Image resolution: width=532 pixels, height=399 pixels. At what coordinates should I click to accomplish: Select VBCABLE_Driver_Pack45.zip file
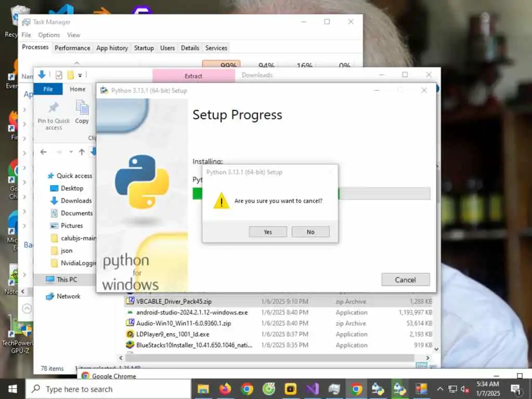coord(278,301)
